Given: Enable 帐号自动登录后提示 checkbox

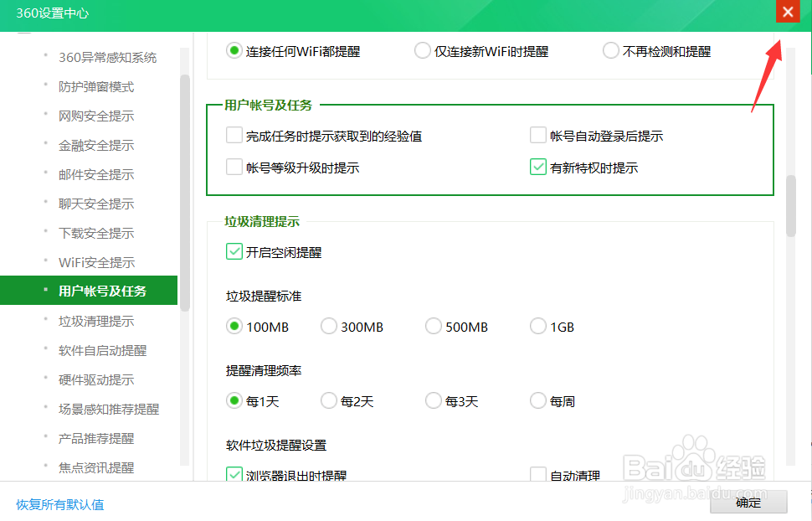Looking at the screenshot, I should pos(538,136).
